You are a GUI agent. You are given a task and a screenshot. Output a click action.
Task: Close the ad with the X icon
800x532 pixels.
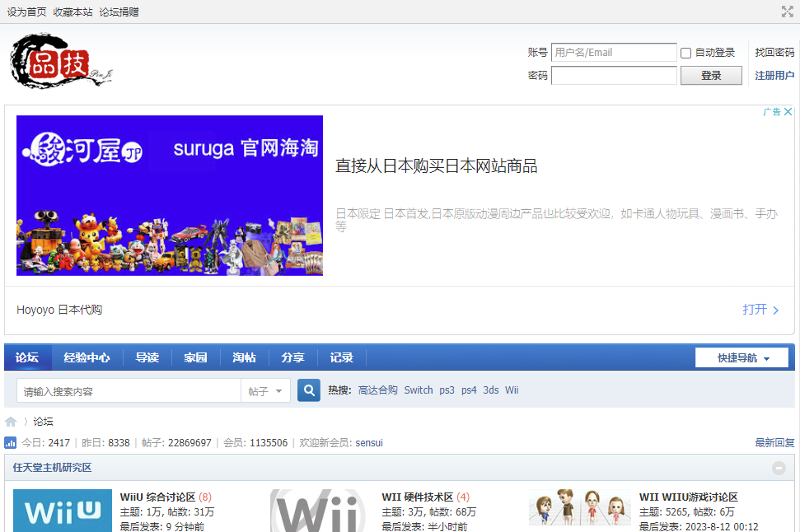788,112
